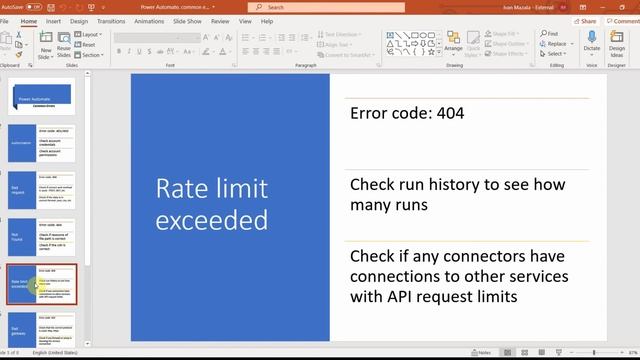This screenshot has width=640, height=360.
Task: Toggle the Notes pane in status bar
Action: pos(481,353)
